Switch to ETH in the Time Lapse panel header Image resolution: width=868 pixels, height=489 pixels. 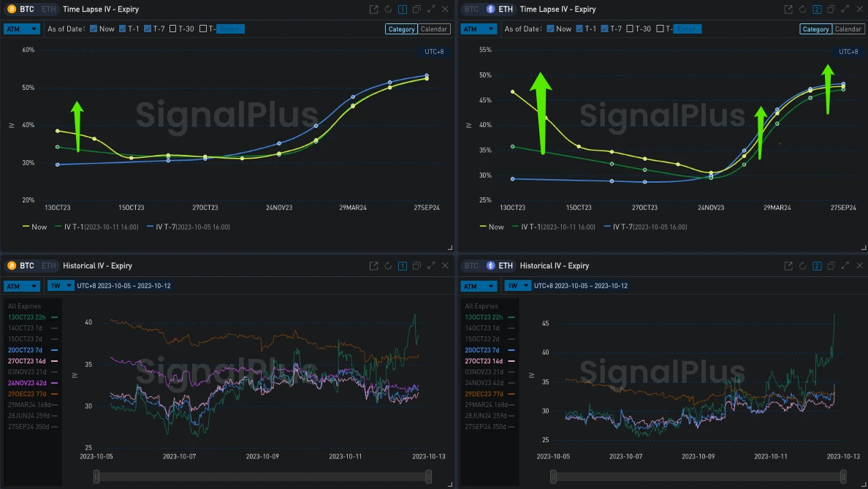48,10
